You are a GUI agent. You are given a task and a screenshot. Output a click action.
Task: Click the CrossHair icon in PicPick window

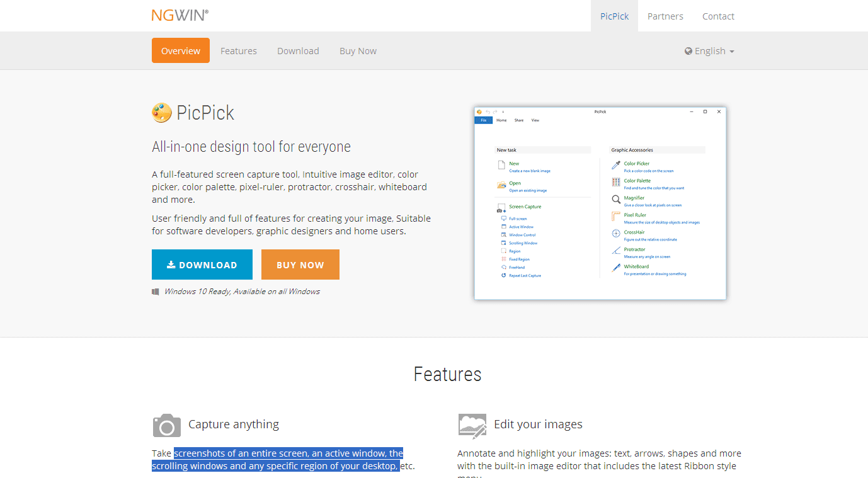click(x=616, y=234)
